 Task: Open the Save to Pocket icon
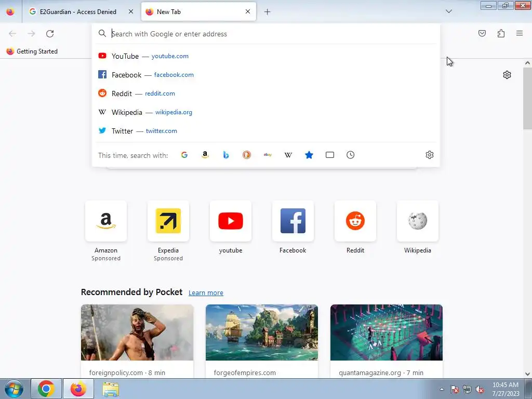[x=482, y=33]
